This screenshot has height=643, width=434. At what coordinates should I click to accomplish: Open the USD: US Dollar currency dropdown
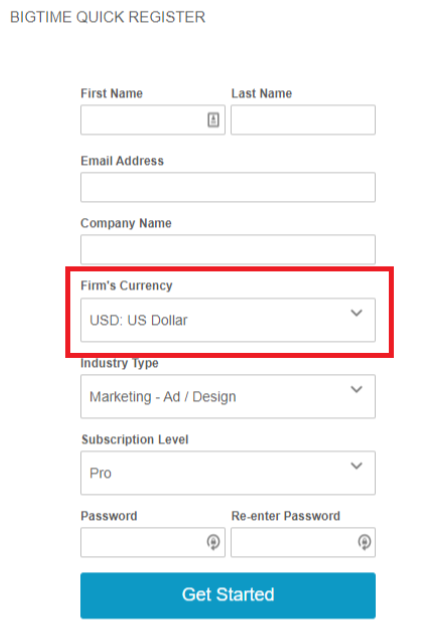[228, 320]
